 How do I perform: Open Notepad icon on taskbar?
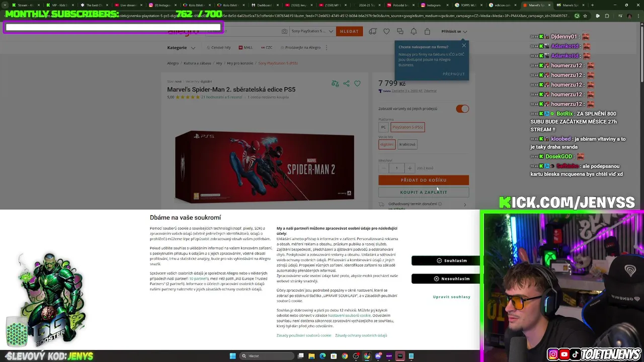[x=411, y=356]
